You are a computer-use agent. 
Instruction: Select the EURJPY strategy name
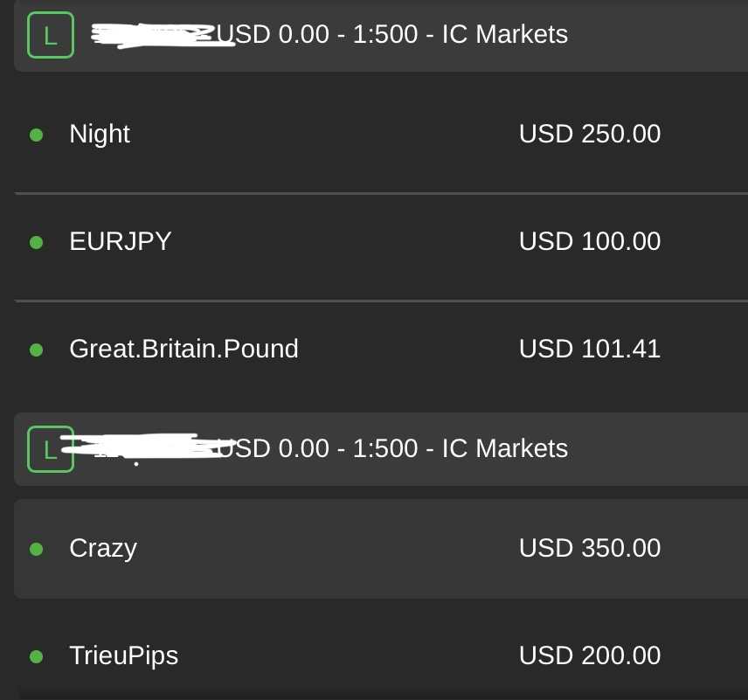[x=120, y=241]
